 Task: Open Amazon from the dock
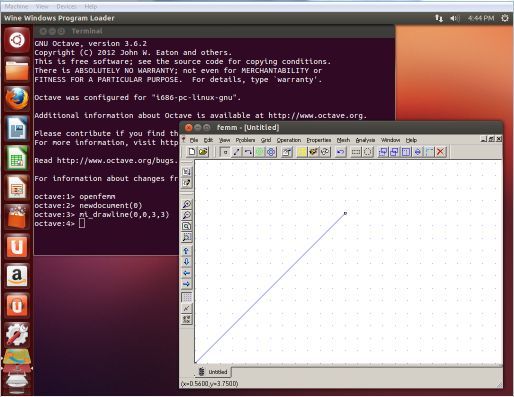pos(17,276)
